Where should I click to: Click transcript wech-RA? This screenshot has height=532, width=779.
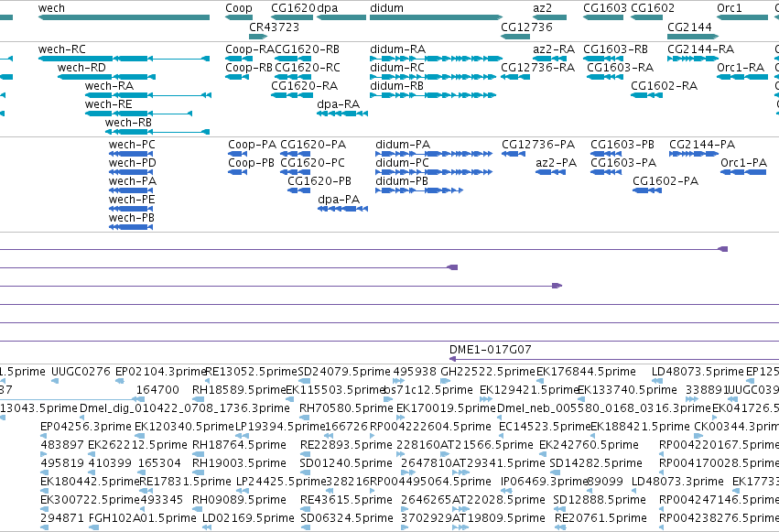pos(148,95)
